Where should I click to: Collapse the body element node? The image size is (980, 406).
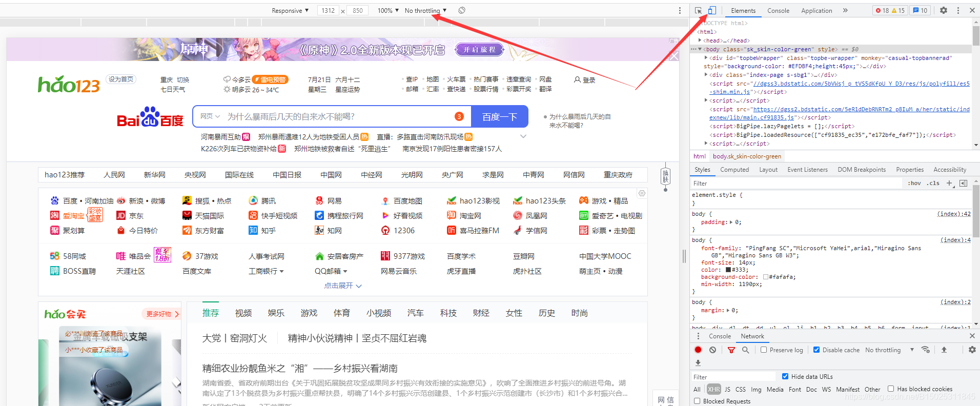(x=700, y=49)
